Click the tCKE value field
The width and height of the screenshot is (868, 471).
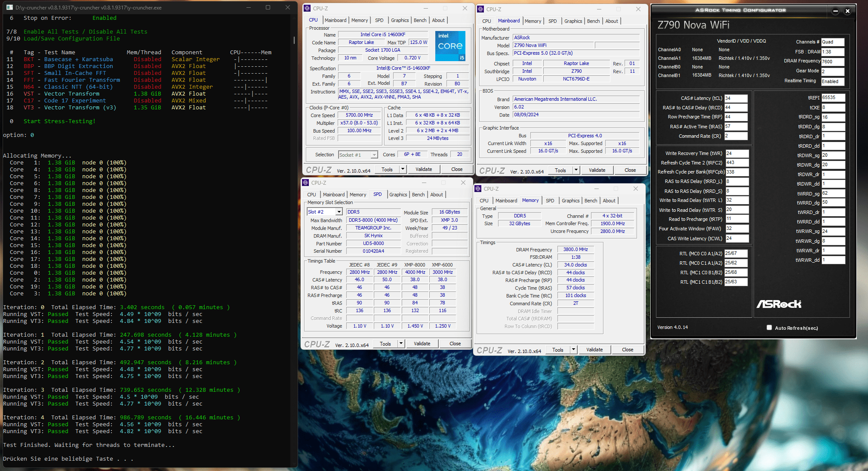click(x=833, y=108)
